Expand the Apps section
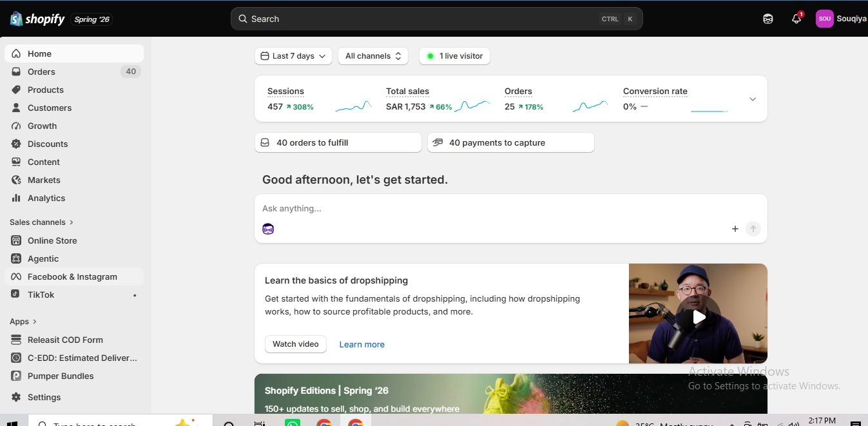 click(x=23, y=321)
